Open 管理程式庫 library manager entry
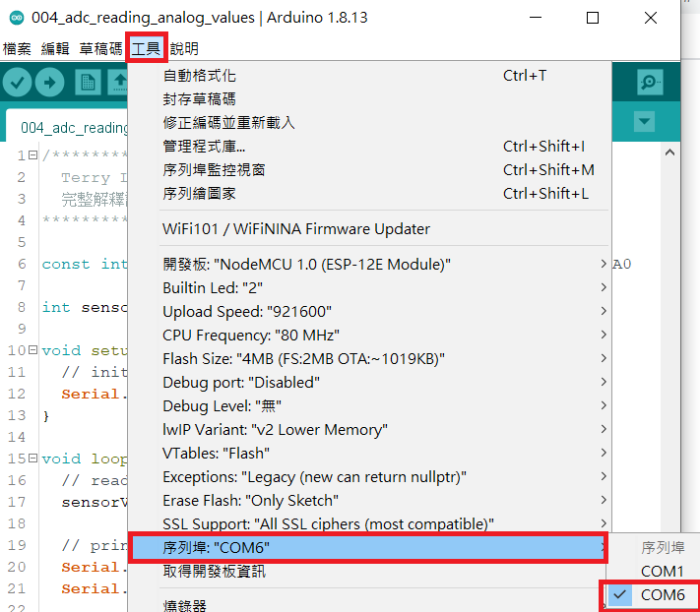Viewport: 700px width, 612px height. [x=204, y=147]
